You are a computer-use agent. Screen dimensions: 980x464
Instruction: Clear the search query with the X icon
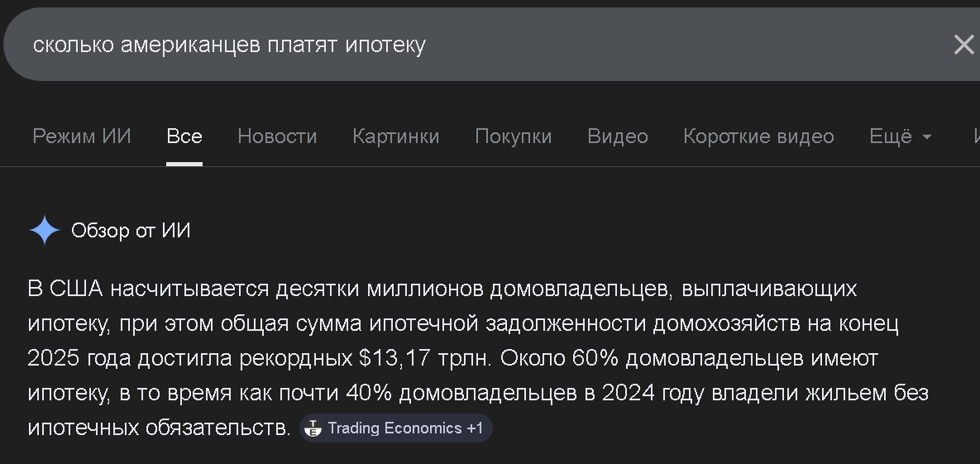(x=963, y=45)
